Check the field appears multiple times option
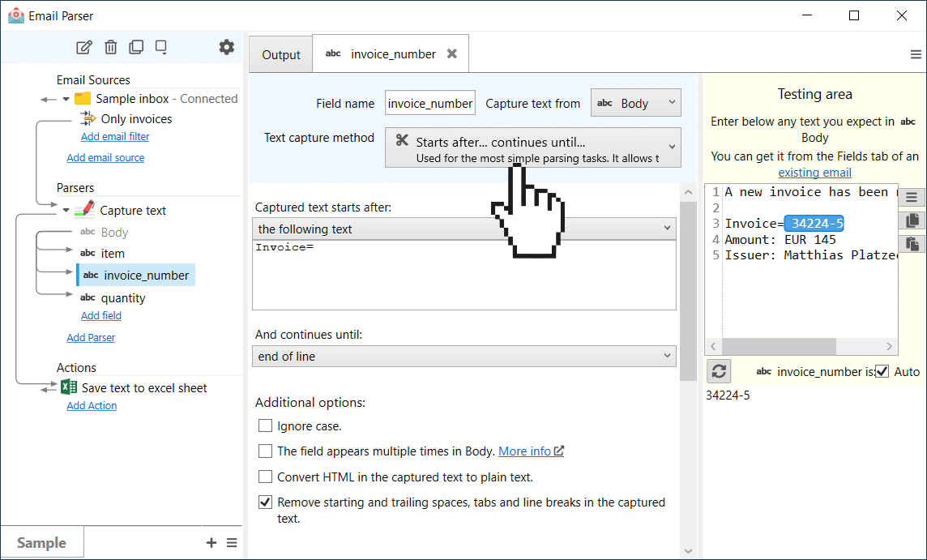The image size is (927, 560). coord(266,451)
